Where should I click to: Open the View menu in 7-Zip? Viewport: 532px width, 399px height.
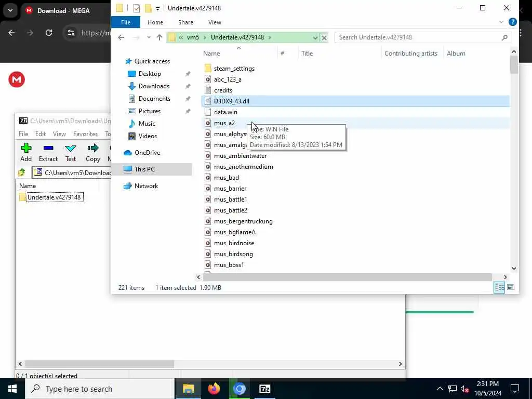[59, 134]
